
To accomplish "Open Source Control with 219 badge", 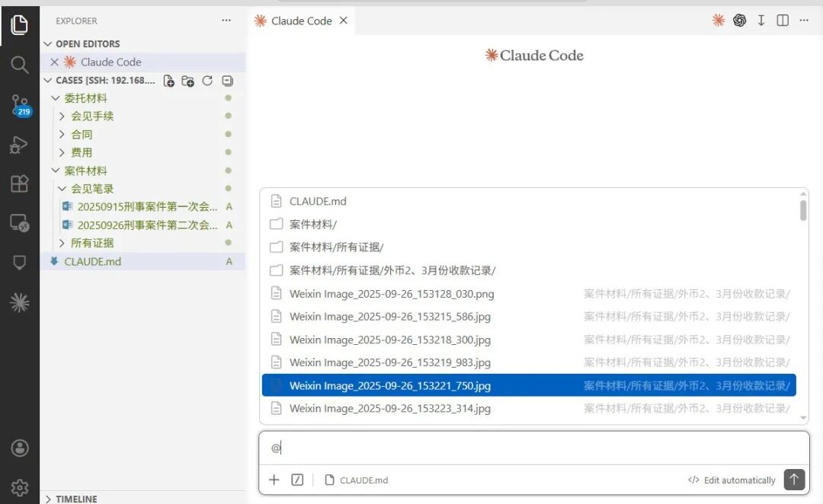I will tap(21, 105).
